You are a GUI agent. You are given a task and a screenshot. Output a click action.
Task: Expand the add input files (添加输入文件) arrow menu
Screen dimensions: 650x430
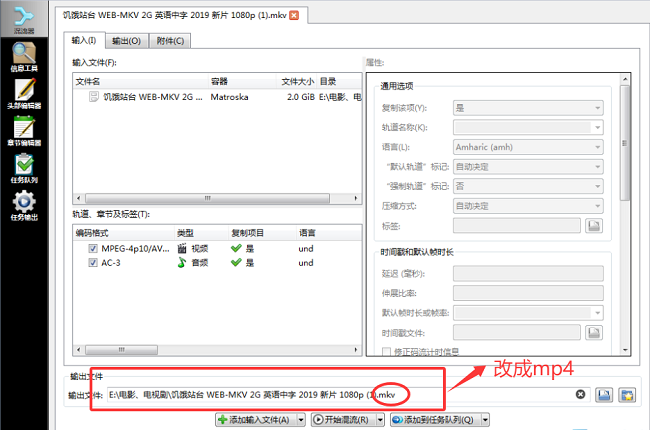(301, 420)
